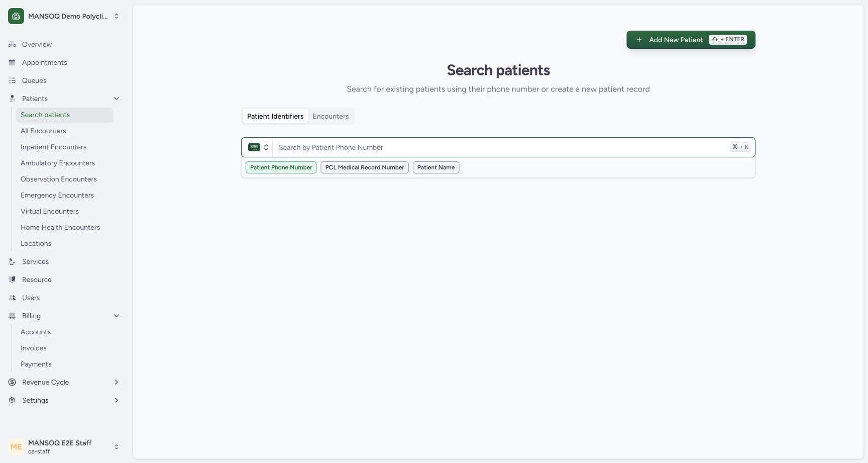Select the Patient Identifiers tab
This screenshot has height=463, width=868.
pyautogui.click(x=275, y=116)
